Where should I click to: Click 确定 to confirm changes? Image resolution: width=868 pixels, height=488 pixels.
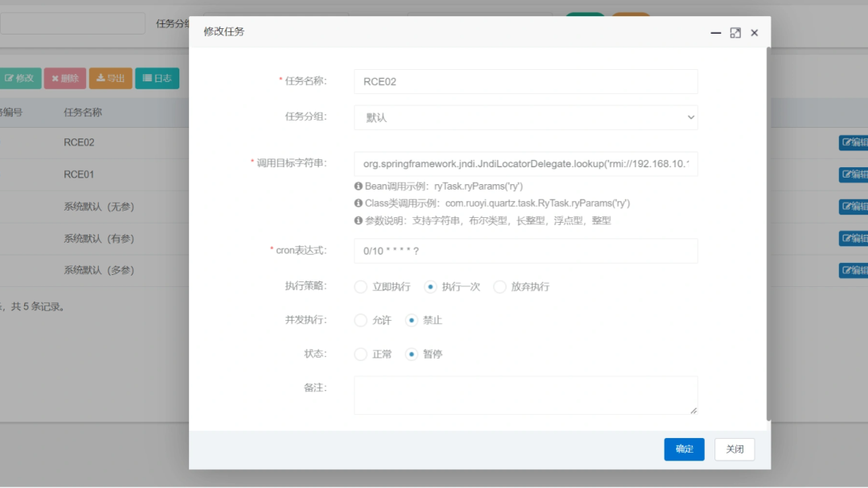pos(684,449)
